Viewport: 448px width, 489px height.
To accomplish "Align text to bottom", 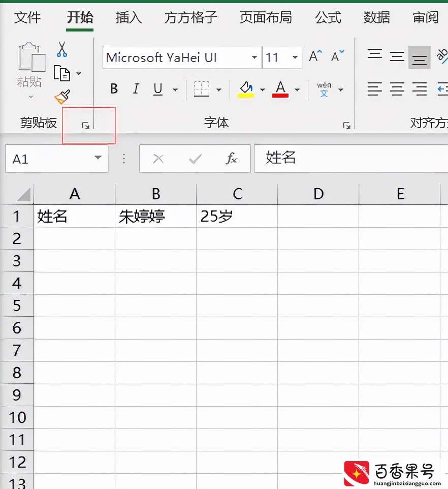I will pos(420,57).
